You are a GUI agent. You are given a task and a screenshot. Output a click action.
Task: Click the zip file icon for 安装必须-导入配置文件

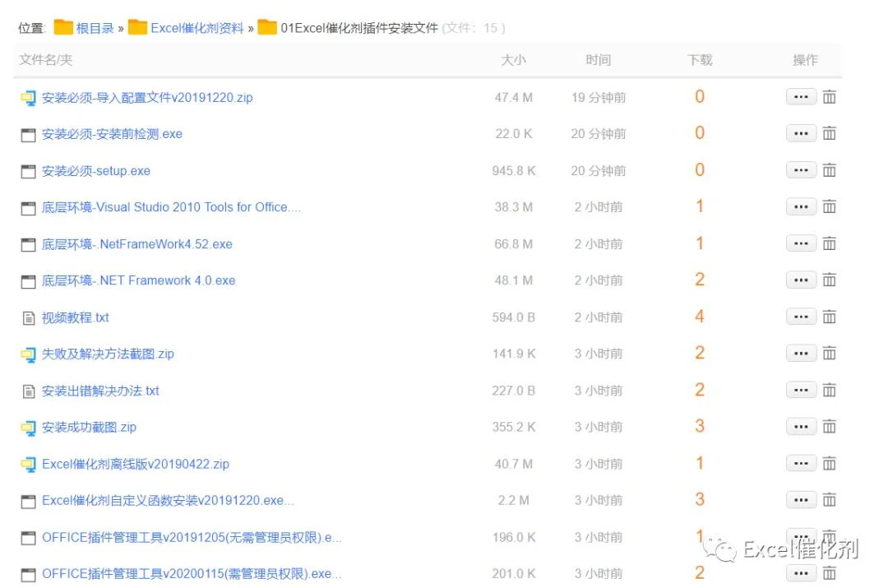point(28,99)
